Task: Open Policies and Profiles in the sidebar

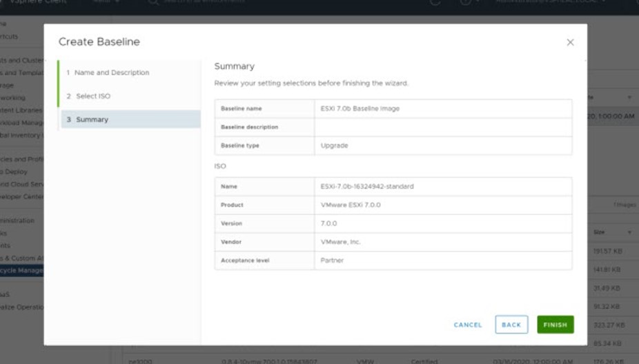Action: coord(21,159)
